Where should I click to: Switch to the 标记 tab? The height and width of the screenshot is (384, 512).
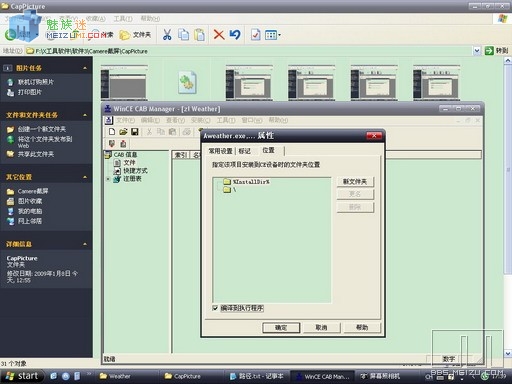pyautogui.click(x=245, y=151)
